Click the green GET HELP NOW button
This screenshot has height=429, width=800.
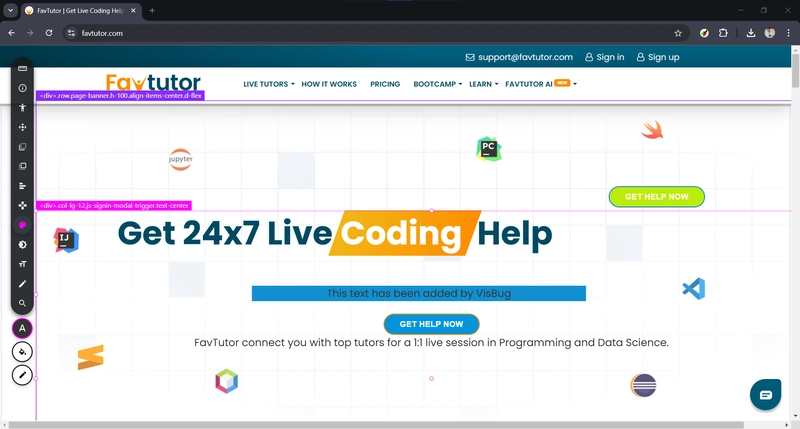coord(656,197)
